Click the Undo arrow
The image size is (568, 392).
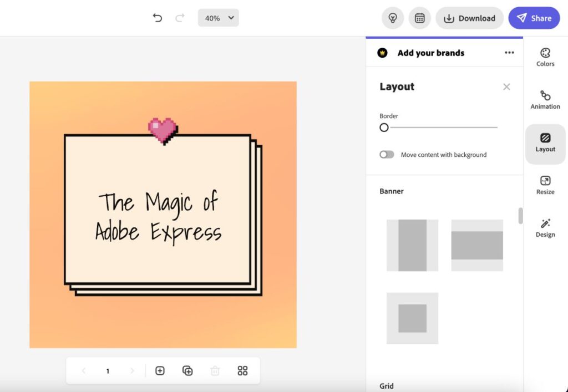tap(157, 17)
